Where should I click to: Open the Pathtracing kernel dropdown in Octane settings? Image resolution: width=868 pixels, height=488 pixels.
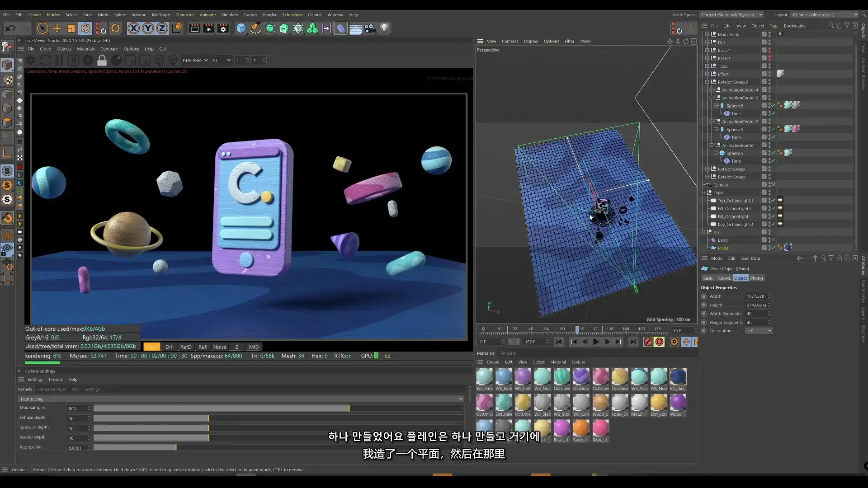(x=460, y=399)
